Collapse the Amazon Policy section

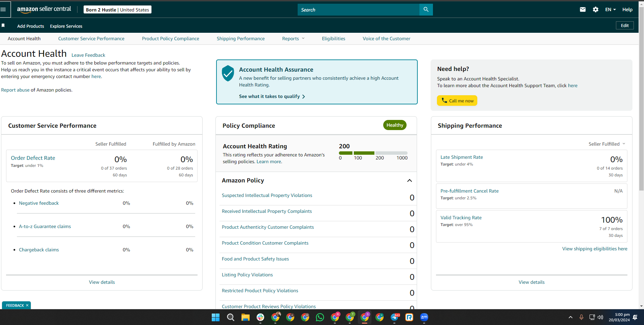pos(409,180)
